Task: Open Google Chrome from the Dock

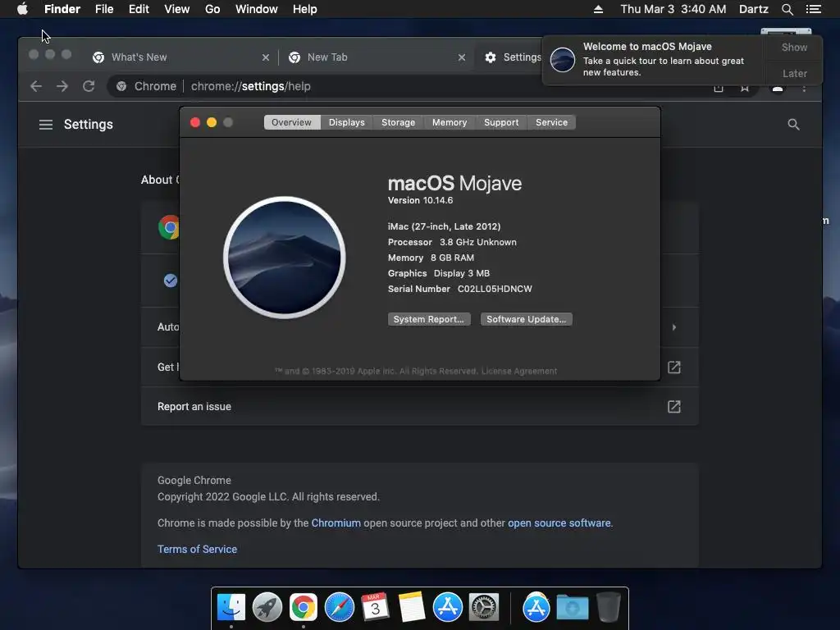Action: pyautogui.click(x=304, y=607)
